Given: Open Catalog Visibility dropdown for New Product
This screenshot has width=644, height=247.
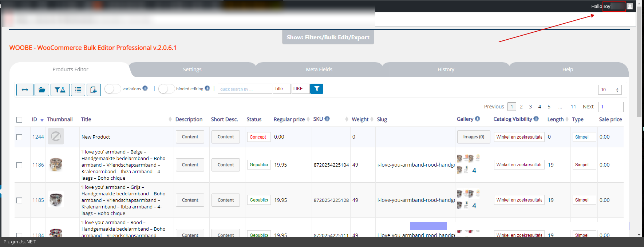Looking at the screenshot, I should [519, 137].
